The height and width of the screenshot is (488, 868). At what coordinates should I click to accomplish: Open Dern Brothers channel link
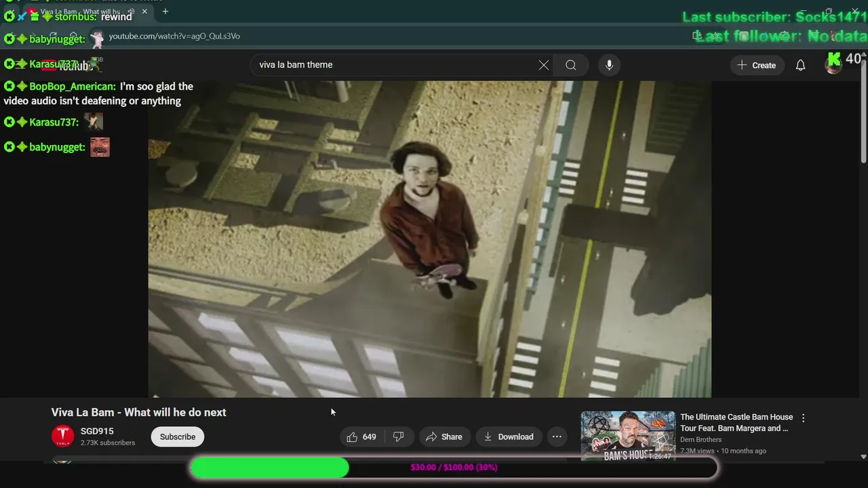(701, 439)
